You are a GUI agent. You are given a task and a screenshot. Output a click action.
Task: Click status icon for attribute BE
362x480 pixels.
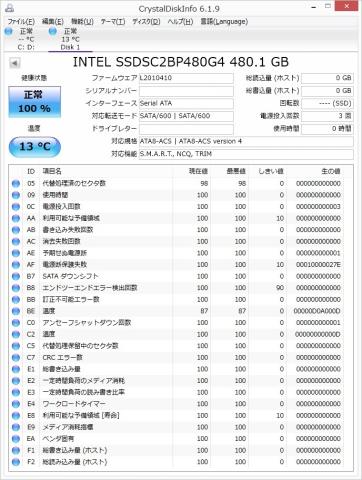[16, 311]
